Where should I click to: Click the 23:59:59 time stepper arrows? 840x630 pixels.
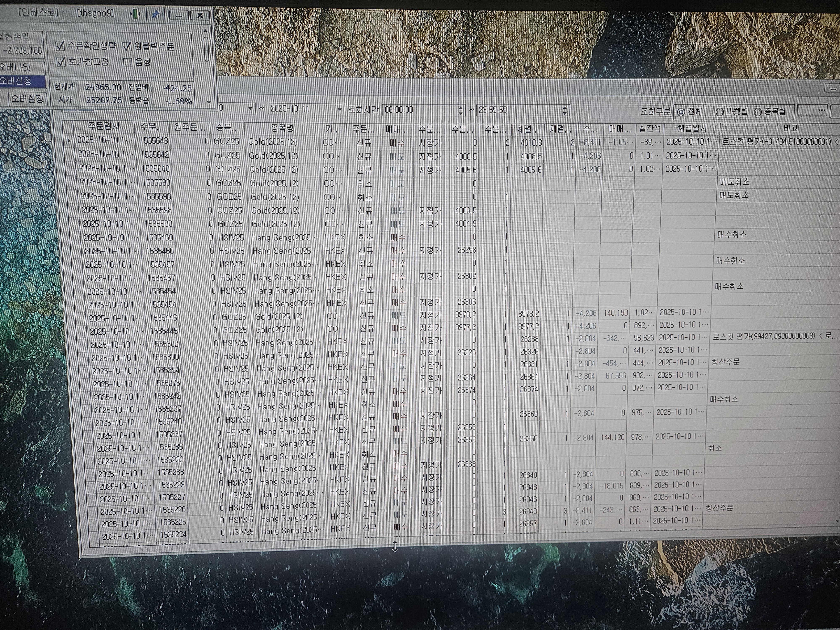coord(565,110)
